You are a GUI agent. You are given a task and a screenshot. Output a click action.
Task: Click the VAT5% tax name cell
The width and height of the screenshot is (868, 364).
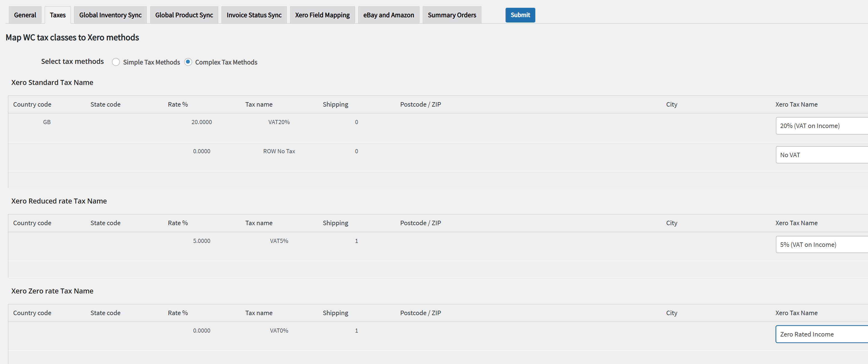tap(279, 241)
